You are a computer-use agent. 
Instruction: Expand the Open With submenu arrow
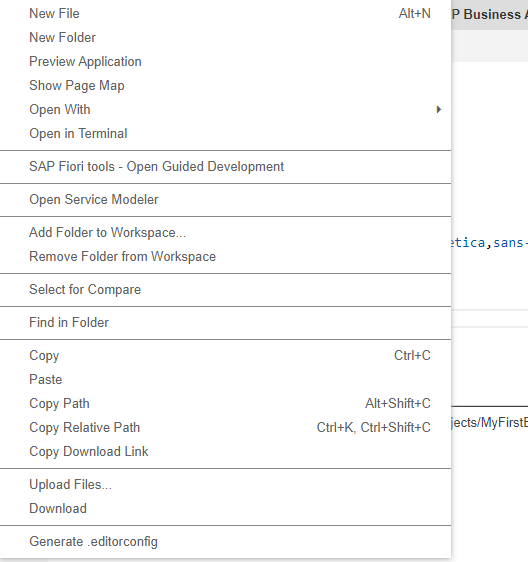[x=438, y=110]
